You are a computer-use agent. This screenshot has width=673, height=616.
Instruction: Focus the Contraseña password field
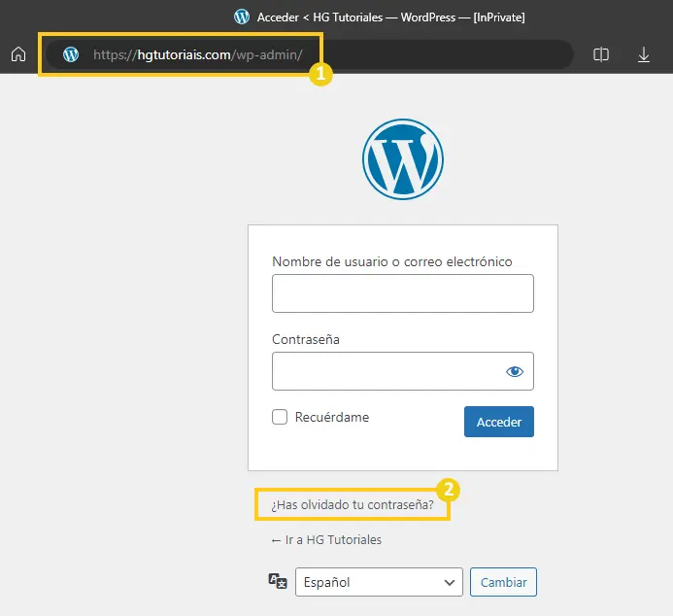[403, 371]
